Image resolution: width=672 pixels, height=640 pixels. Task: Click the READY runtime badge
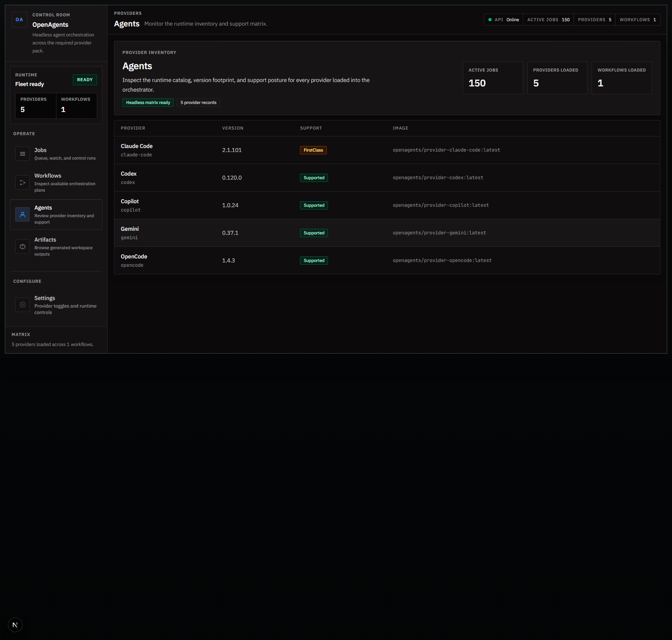pos(85,80)
